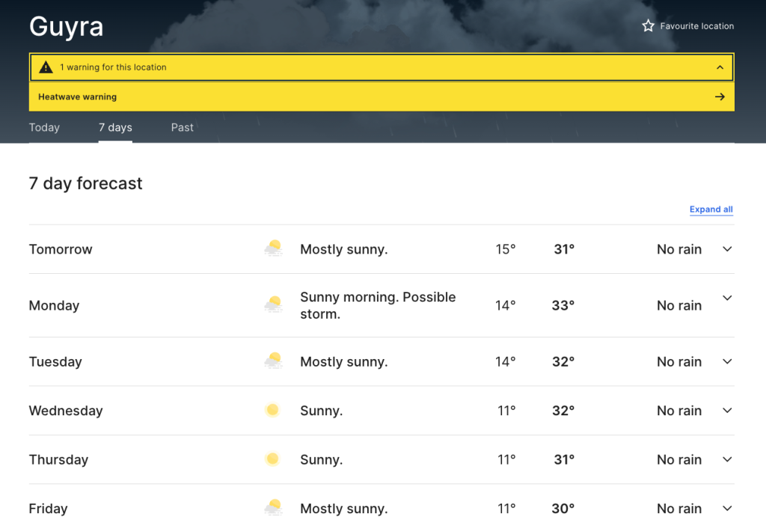Click Thursday's sunny weather icon

tap(272, 459)
